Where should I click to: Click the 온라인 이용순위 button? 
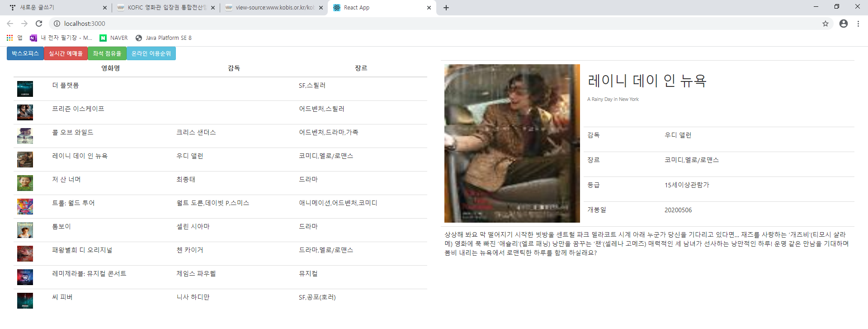151,53
